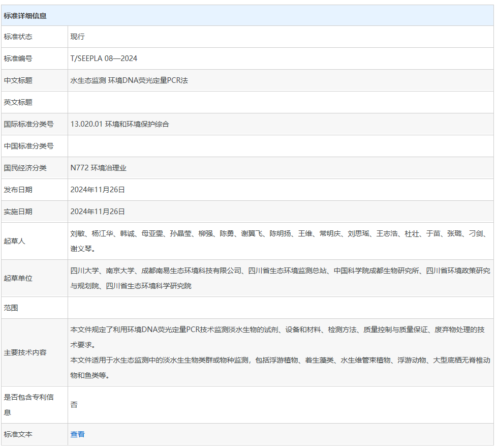Click the empty 英文标题 value cell
This screenshot has height=448, width=497.
[x=280, y=102]
